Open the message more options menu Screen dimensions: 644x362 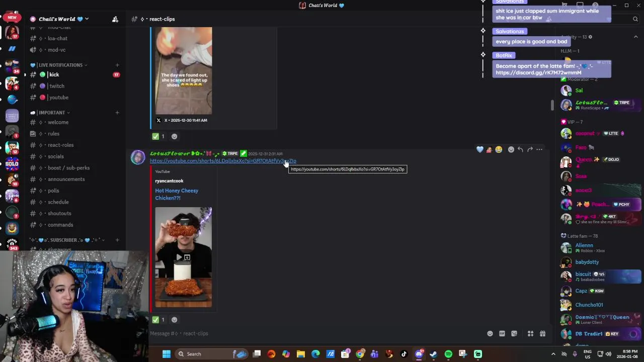[539, 149]
